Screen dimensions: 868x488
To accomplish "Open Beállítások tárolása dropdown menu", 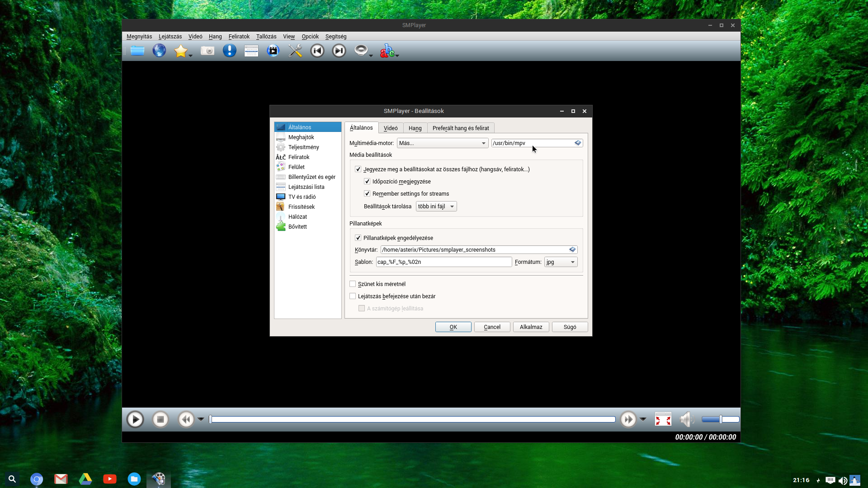I will click(x=435, y=206).
